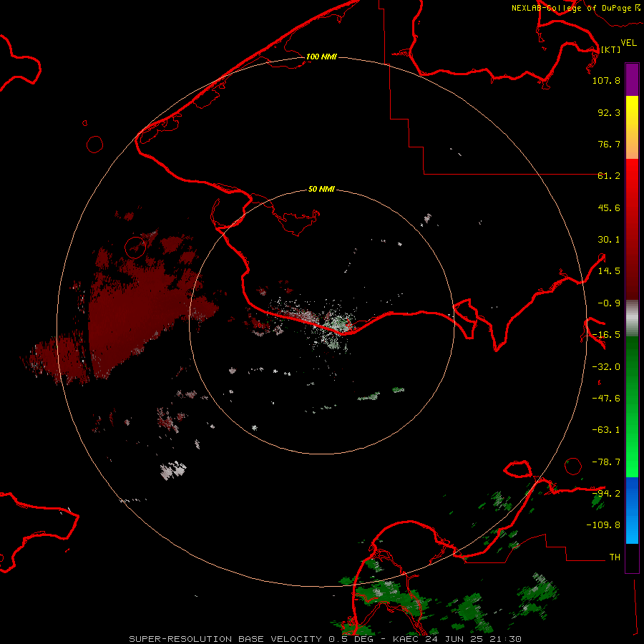Click the NEXLAB-College of DuPage watermark text
This screenshot has width=644, height=644.
point(575,8)
